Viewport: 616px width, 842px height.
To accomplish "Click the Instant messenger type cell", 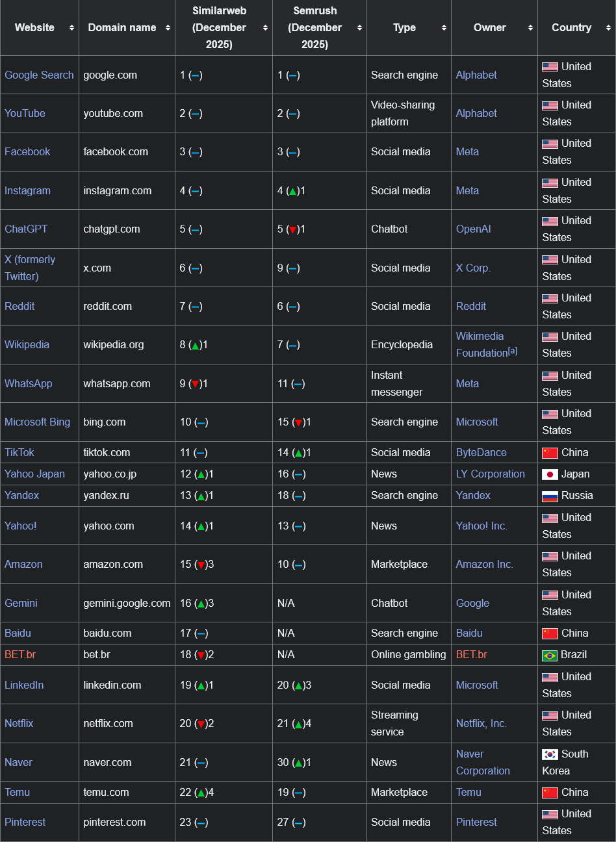I will [x=409, y=383].
